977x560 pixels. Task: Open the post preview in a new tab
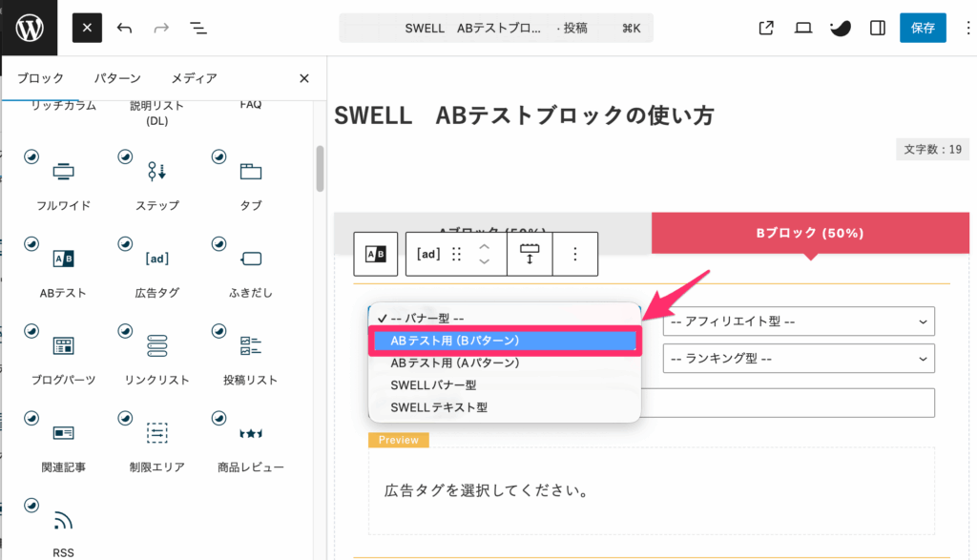pos(765,28)
